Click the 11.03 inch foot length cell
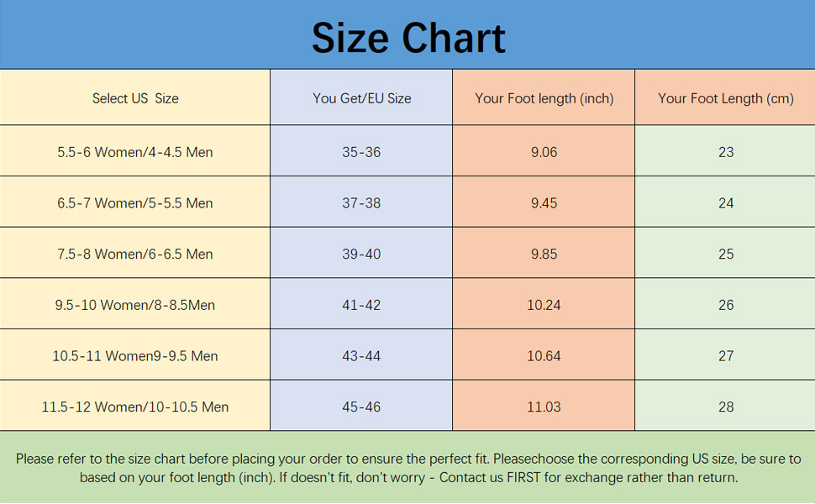The width and height of the screenshot is (815, 504). tap(544, 405)
